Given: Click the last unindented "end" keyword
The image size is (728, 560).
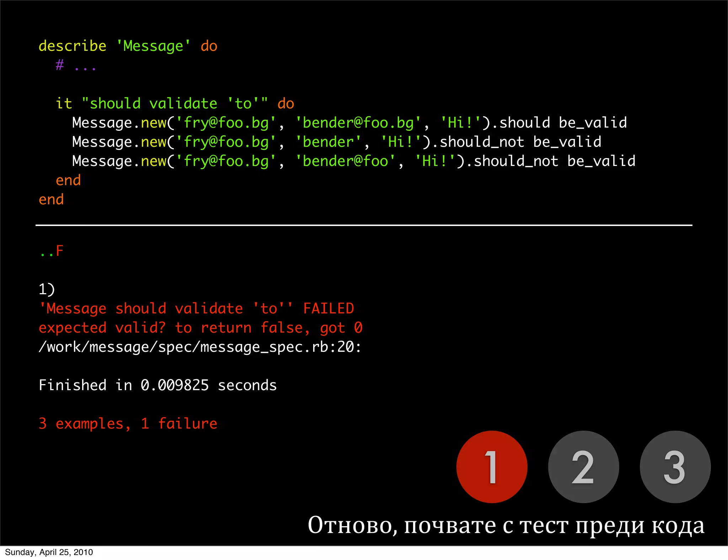Looking at the screenshot, I should (51, 200).
